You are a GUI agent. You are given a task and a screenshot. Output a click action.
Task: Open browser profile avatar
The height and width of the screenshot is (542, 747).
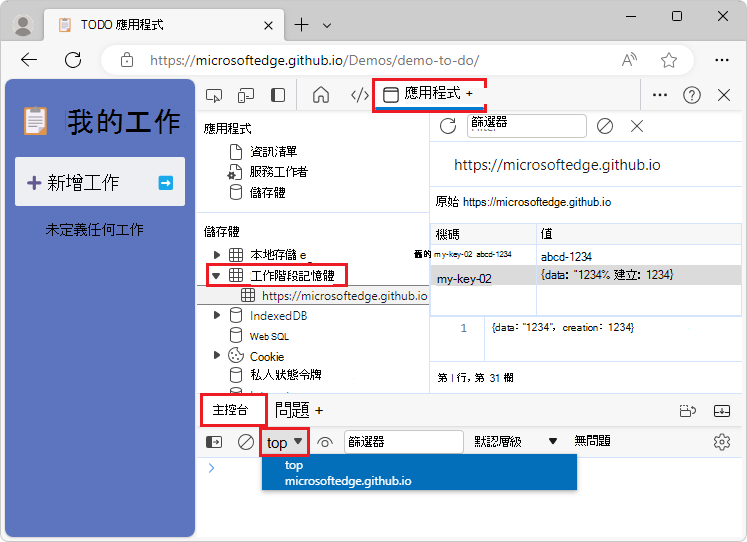tap(22, 25)
